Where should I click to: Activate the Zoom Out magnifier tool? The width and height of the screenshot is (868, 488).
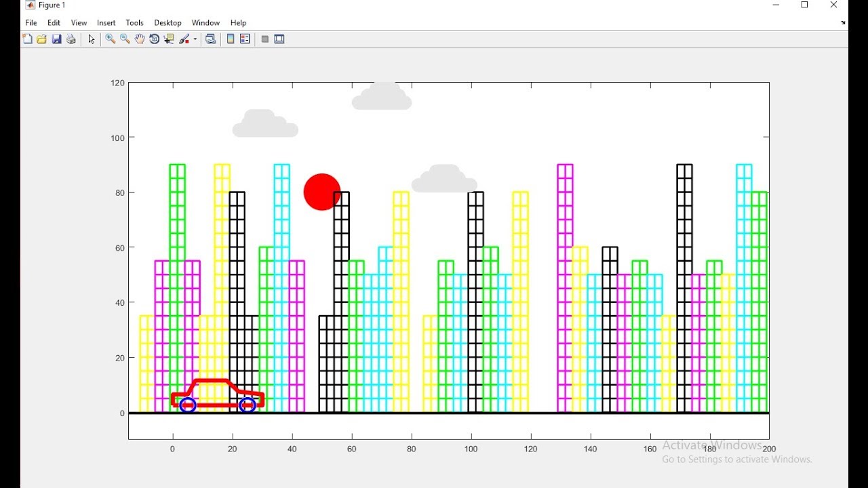click(x=125, y=39)
